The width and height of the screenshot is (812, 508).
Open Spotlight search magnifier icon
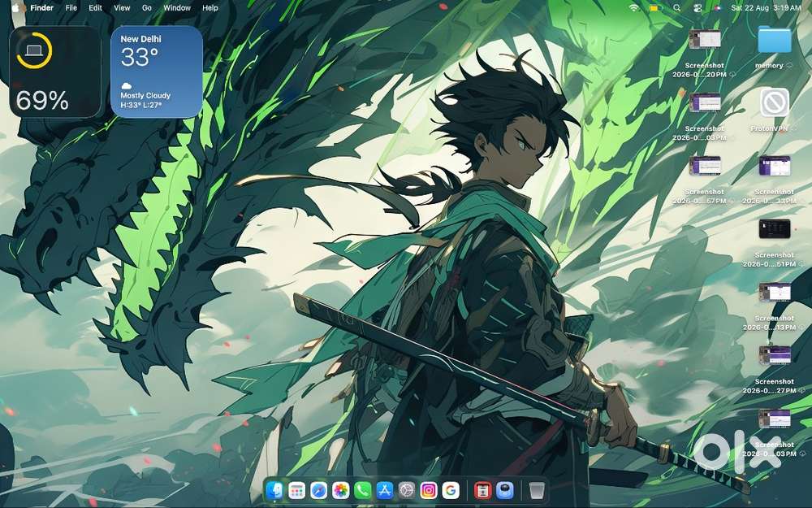pos(677,8)
